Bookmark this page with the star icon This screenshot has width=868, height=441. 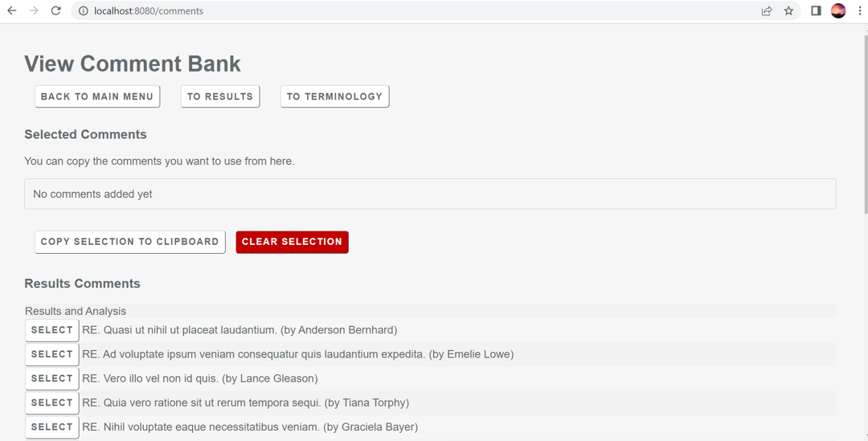[788, 10]
